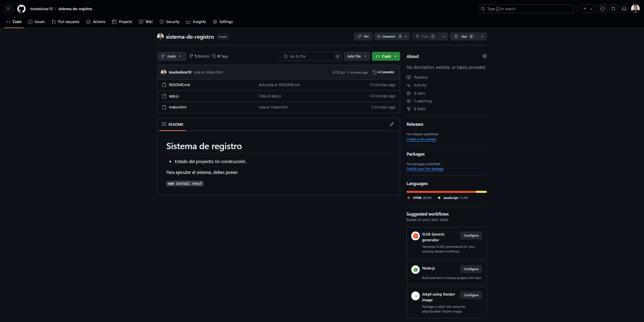This screenshot has height=322, width=644.
Task: Open the repository Settings tab
Action: (x=223, y=22)
